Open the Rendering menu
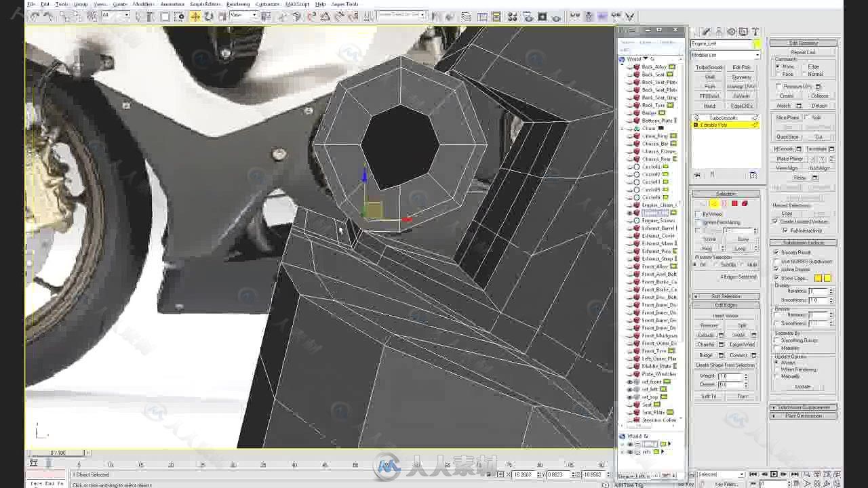This screenshot has height=488, width=868. [238, 4]
